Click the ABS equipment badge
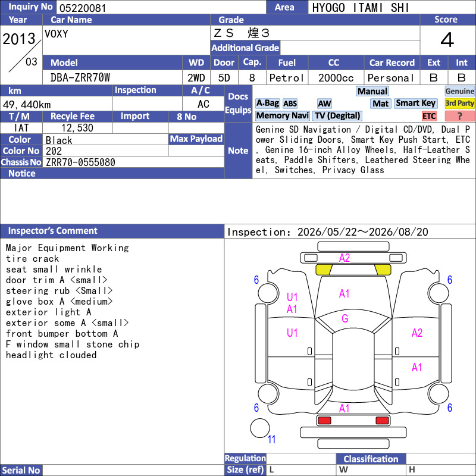Image resolution: width=476 pixels, height=476 pixels. [290, 104]
